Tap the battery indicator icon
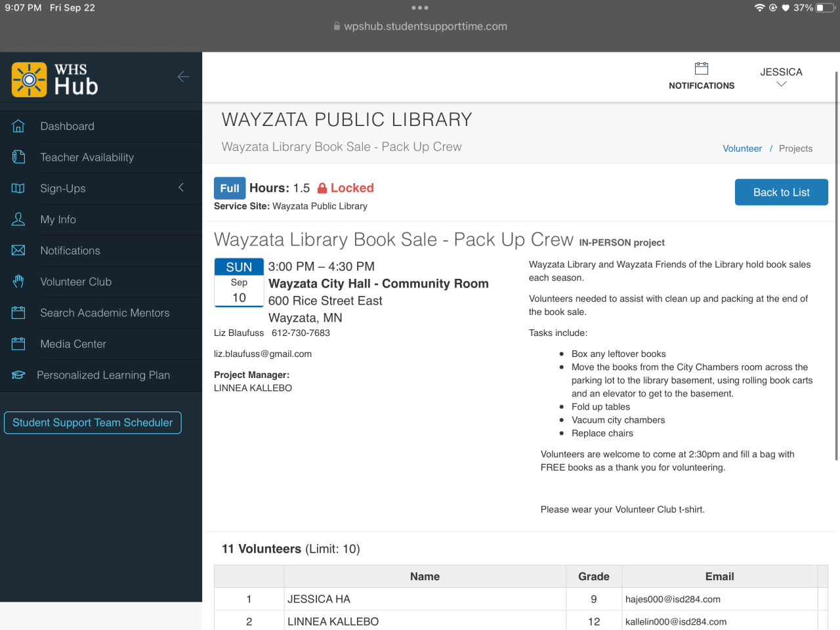840x630 pixels. pos(825,8)
